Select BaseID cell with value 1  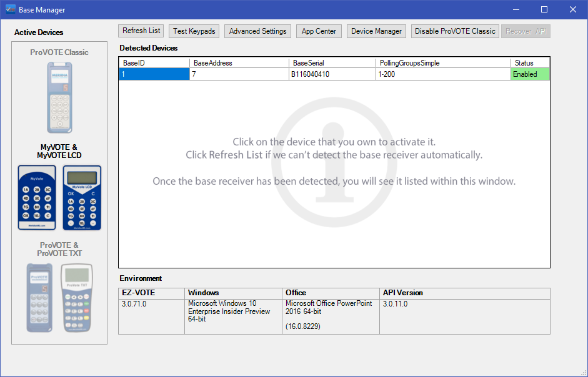(154, 74)
